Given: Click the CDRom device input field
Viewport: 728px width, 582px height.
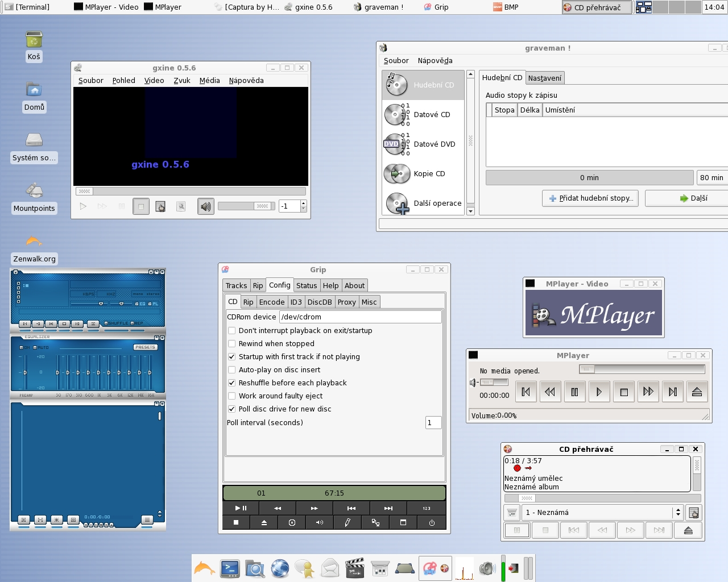Looking at the screenshot, I should (361, 317).
